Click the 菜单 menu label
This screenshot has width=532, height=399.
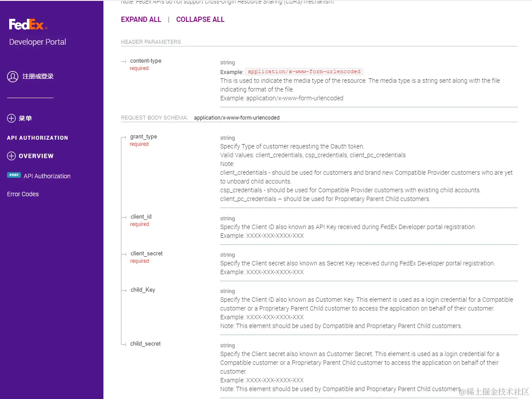[25, 119]
